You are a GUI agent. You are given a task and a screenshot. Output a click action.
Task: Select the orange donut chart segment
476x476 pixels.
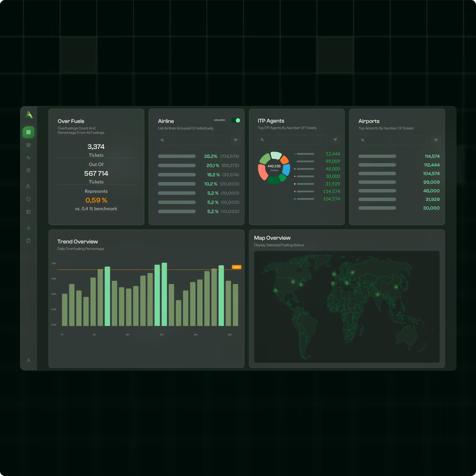pos(285,160)
